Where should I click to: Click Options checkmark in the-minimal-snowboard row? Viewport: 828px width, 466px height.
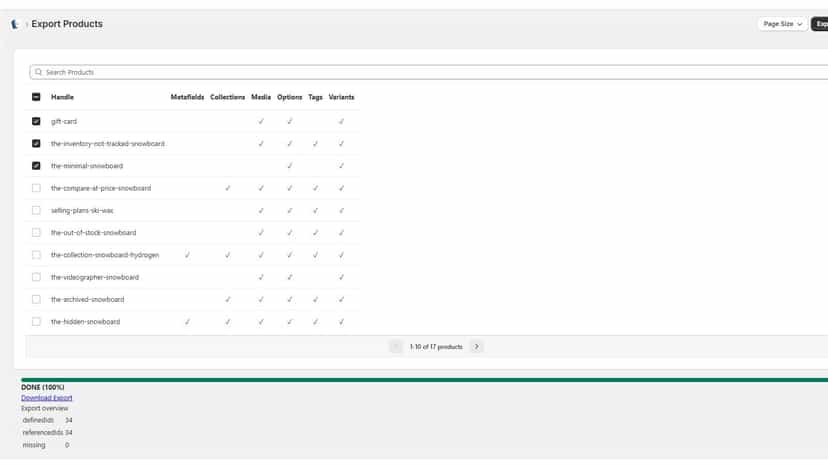[289, 165]
